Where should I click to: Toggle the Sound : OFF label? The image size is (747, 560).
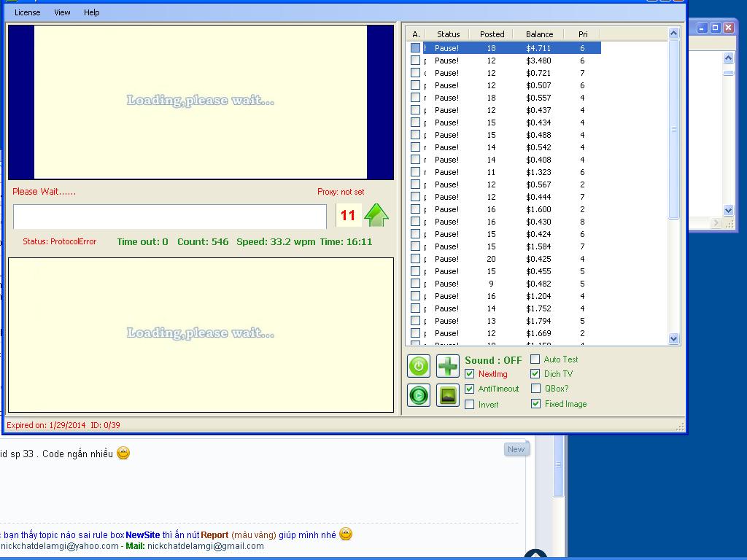(x=493, y=360)
